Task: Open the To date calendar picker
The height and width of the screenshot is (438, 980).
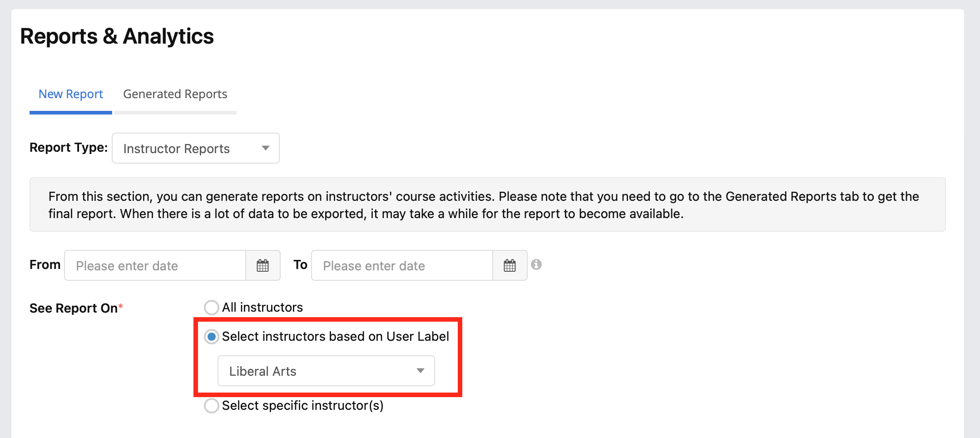Action: point(510,265)
